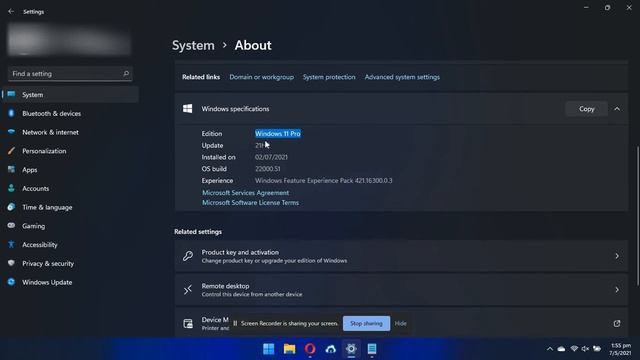The width and height of the screenshot is (640, 360).
Task: Click the vertical scrollbar of the About page
Action: tap(638, 216)
